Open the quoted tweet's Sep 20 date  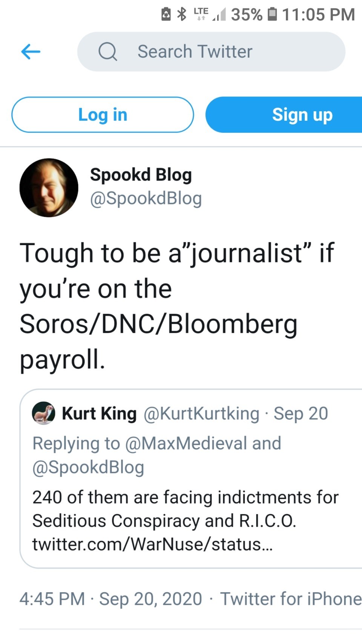pos(301,413)
